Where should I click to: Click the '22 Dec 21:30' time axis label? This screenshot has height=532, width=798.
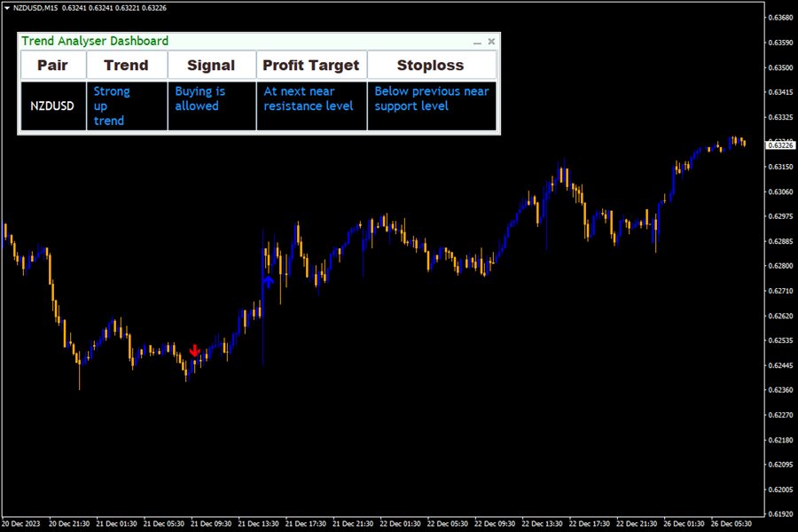pyautogui.click(x=637, y=523)
